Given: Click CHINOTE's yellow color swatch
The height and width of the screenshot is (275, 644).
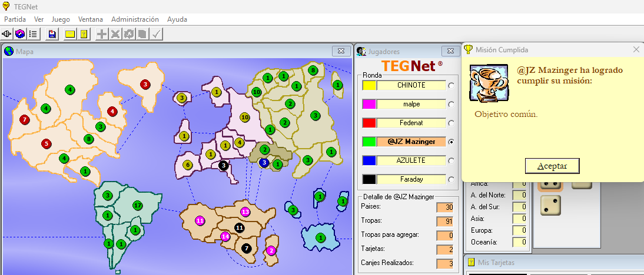Looking at the screenshot, I should (369, 86).
